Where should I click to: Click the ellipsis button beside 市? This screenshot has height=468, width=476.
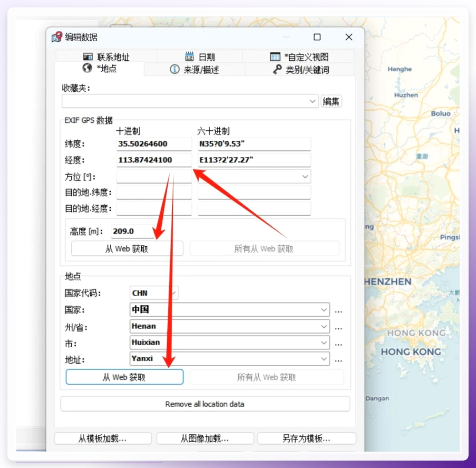click(x=339, y=344)
